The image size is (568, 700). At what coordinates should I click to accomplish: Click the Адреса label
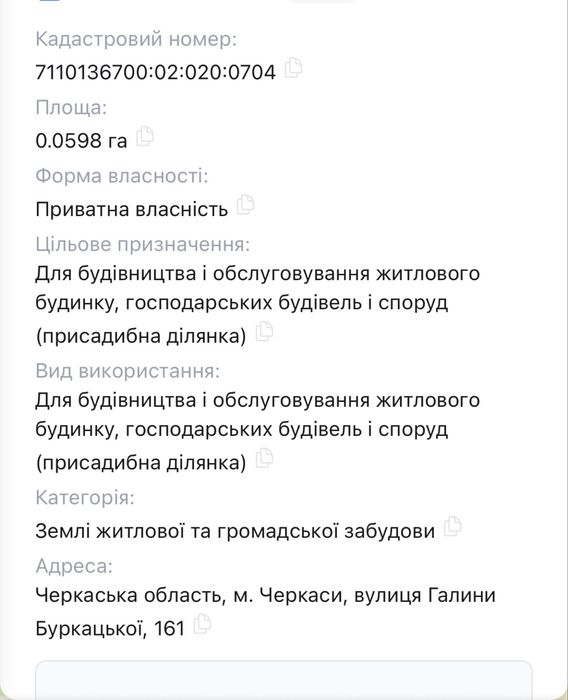[x=74, y=566]
